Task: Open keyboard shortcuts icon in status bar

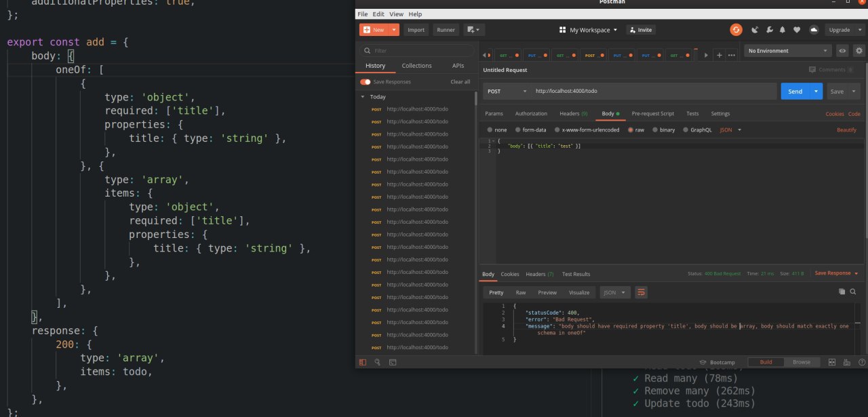Action: [x=846, y=362]
